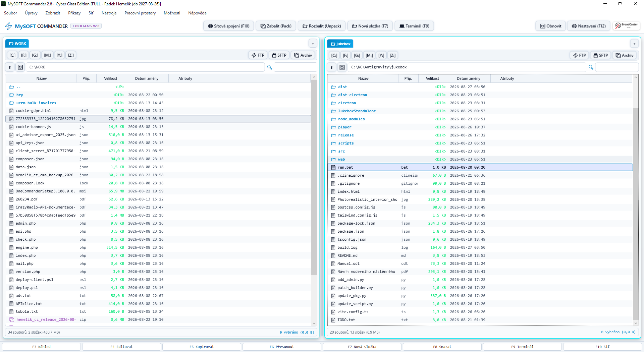This screenshot has height=352, width=644.
Task: Click file icon of README.md
Action: (333, 255)
